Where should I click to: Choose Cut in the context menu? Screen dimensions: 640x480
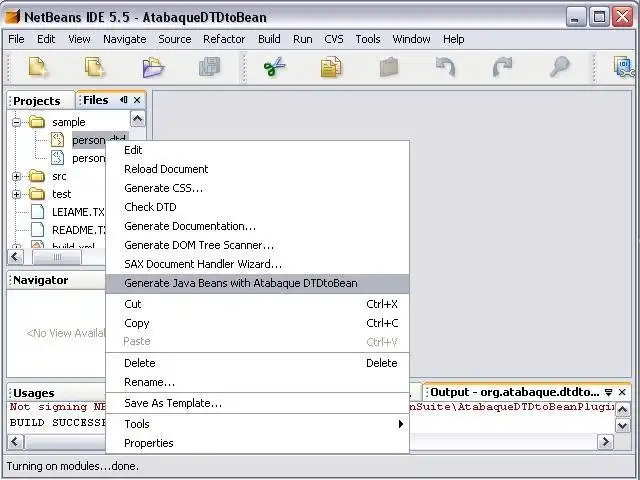(x=257, y=304)
